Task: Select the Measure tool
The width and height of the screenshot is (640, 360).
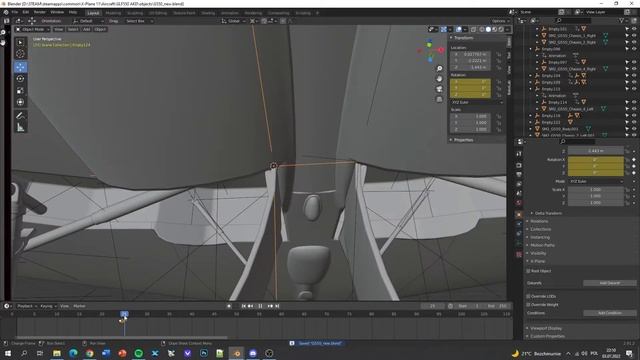Action: pos(20,128)
